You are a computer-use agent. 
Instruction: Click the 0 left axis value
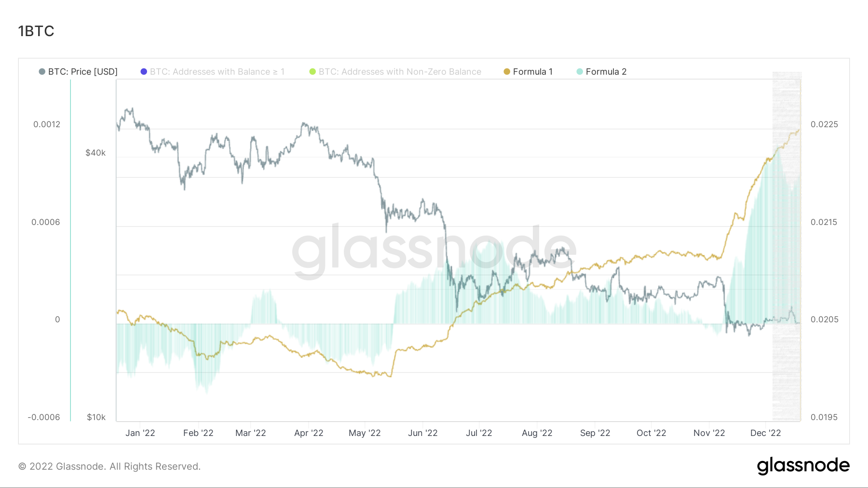(57, 319)
